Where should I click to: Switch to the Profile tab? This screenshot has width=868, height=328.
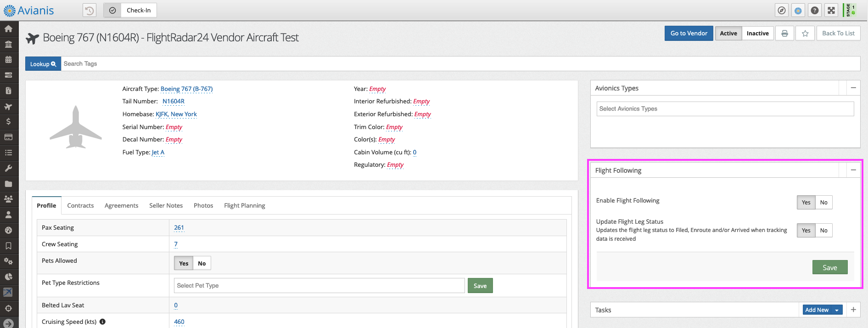coord(46,205)
